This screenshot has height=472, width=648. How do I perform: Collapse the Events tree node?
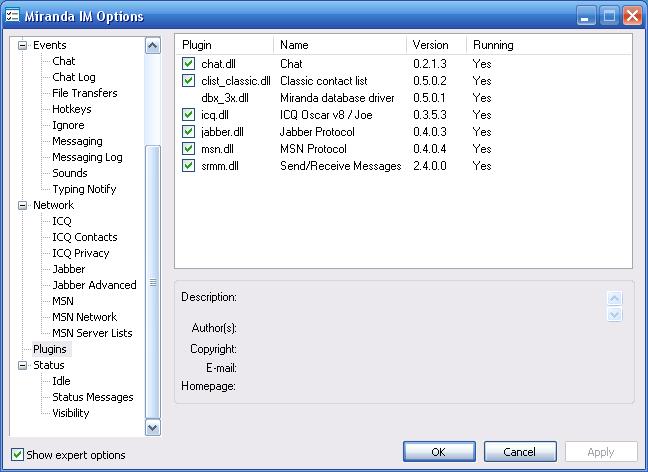23,45
